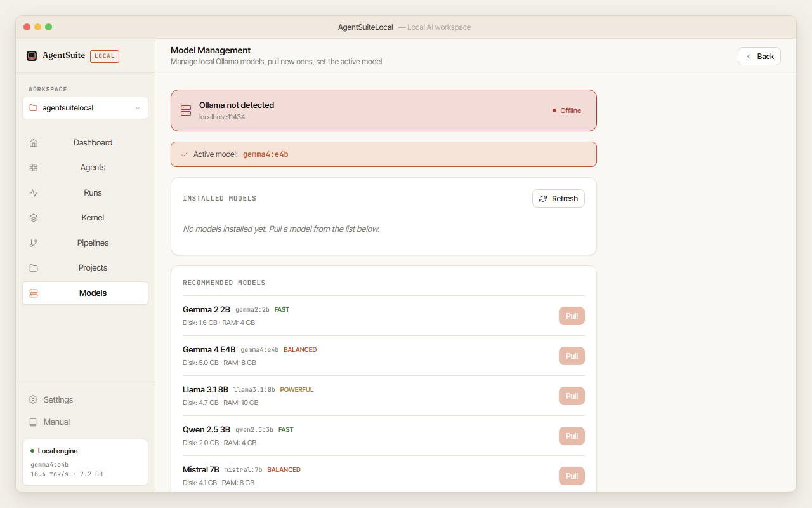
Task: Click the Models server icon in sidebar
Action: pos(34,293)
